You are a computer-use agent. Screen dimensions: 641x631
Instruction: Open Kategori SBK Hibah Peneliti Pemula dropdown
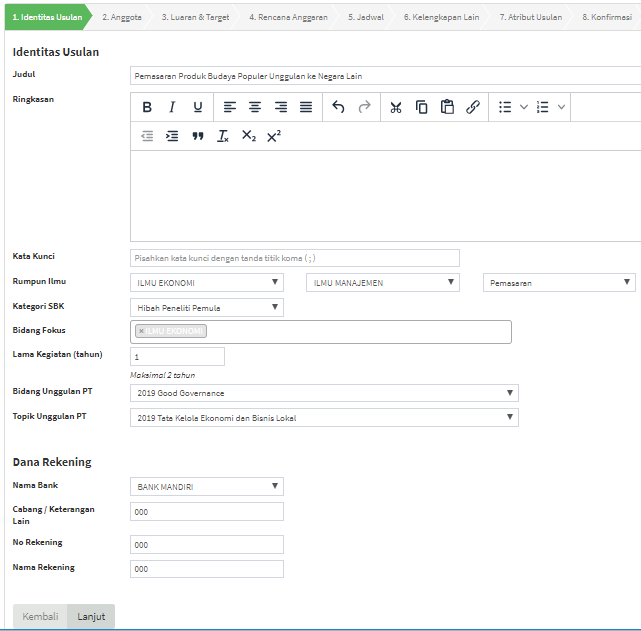[207, 307]
